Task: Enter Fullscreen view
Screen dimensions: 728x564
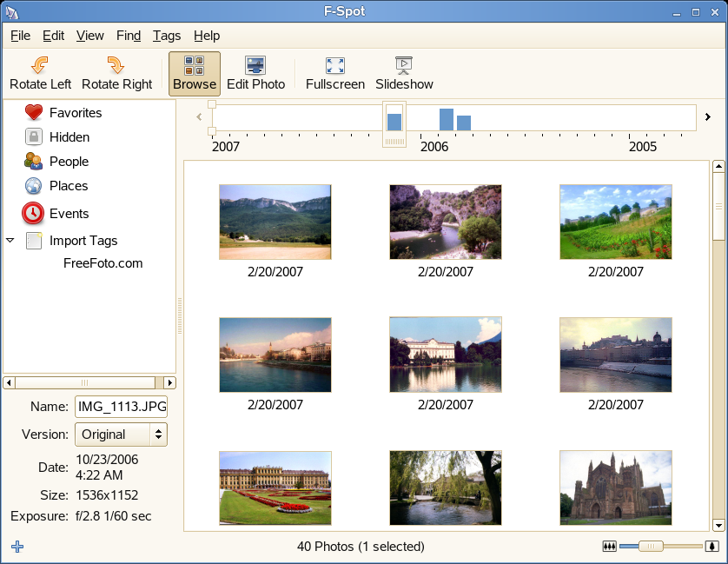Action: 334,74
